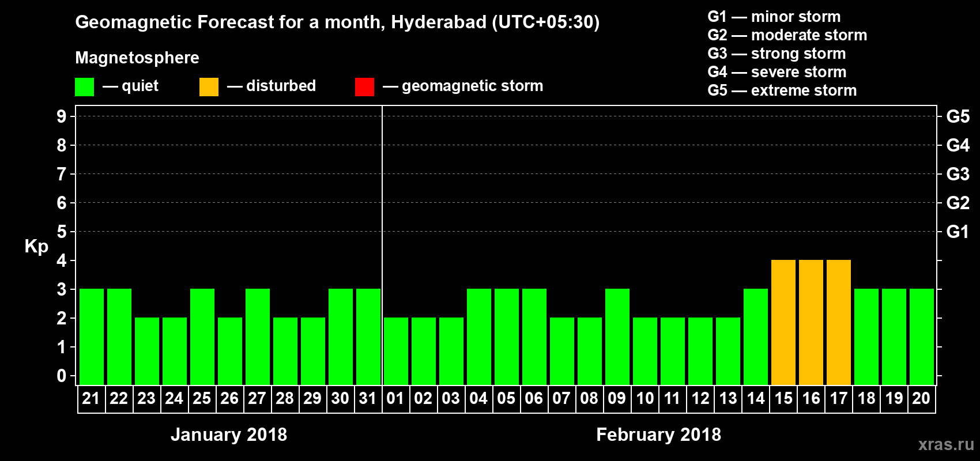Viewport: 980px width, 461px height.
Task: Click the G2 right axis label
Action: tap(958, 203)
